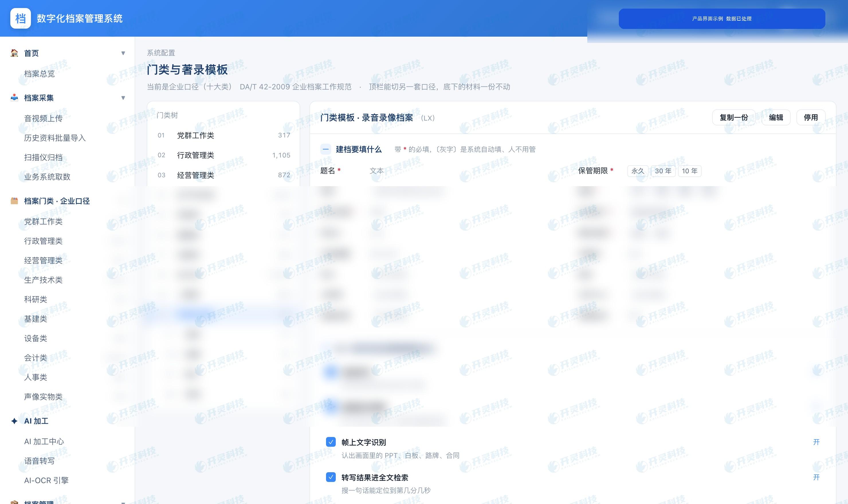Click the 题名 field type 文本
Viewport: 848px width, 504px height.
[376, 171]
